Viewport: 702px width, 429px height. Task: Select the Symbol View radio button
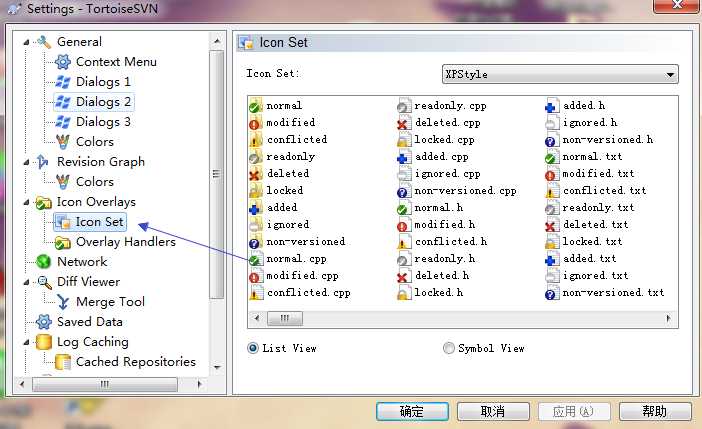pyautogui.click(x=449, y=348)
